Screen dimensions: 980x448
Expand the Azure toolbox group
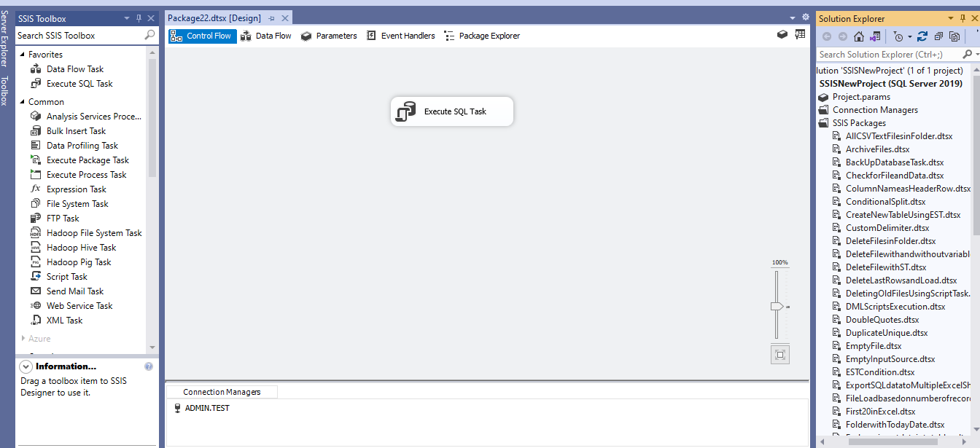pyautogui.click(x=23, y=339)
